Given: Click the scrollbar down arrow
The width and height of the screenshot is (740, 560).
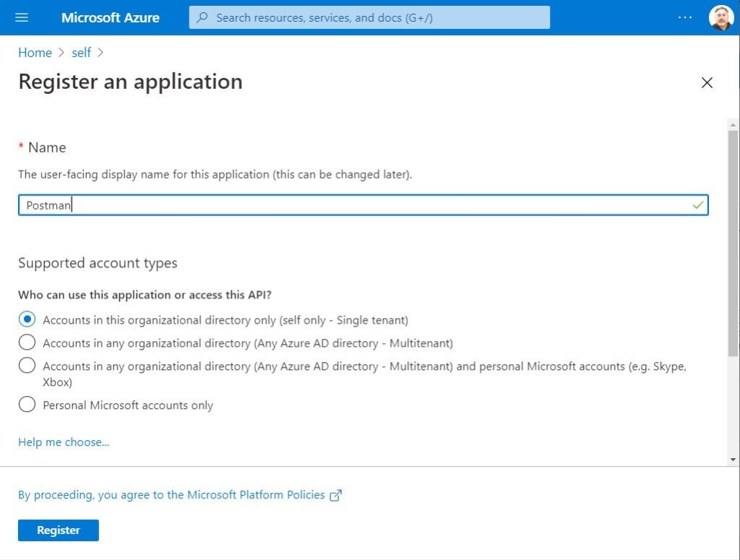Looking at the screenshot, I should coord(732,460).
